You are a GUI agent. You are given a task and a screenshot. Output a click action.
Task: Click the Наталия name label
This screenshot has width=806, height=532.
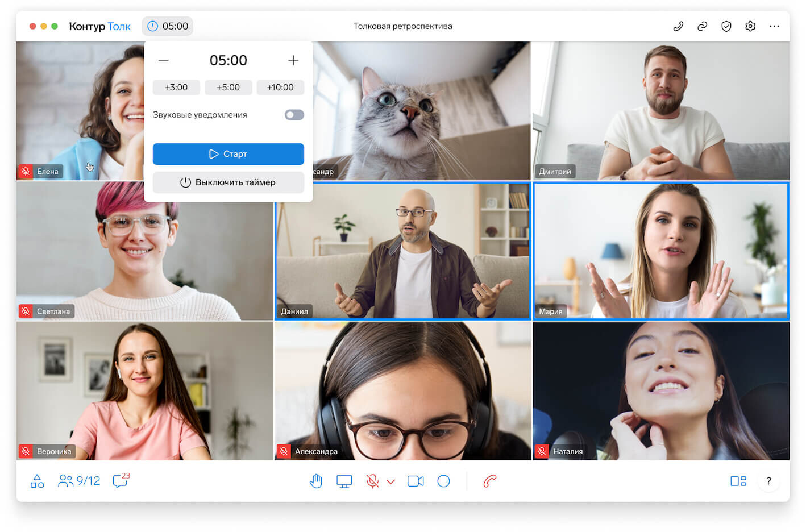pyautogui.click(x=568, y=452)
